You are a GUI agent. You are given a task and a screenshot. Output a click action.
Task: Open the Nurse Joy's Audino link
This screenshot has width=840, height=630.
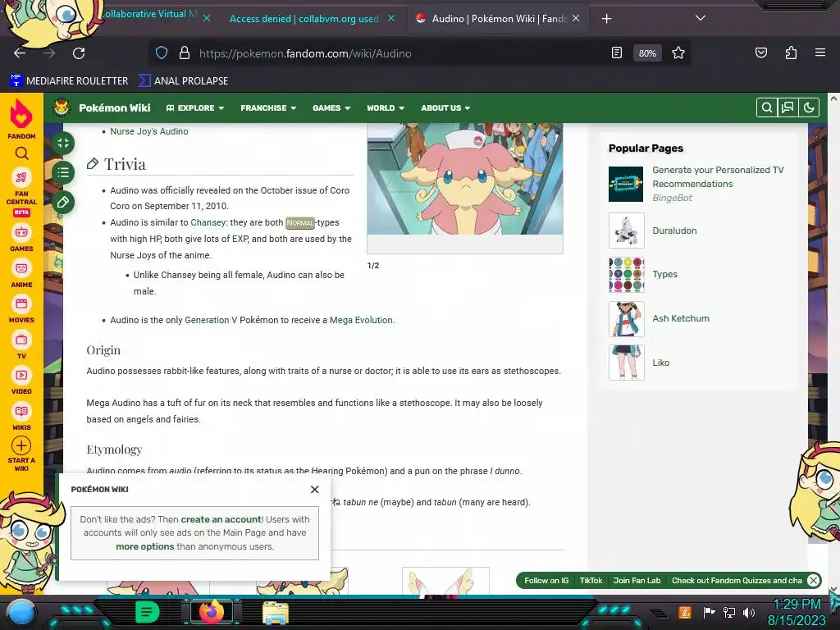[x=149, y=131]
